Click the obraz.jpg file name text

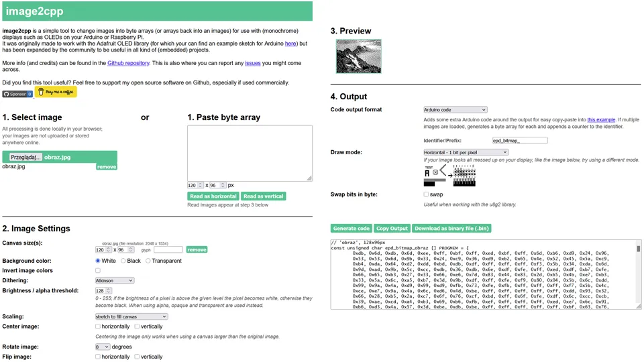[13, 167]
